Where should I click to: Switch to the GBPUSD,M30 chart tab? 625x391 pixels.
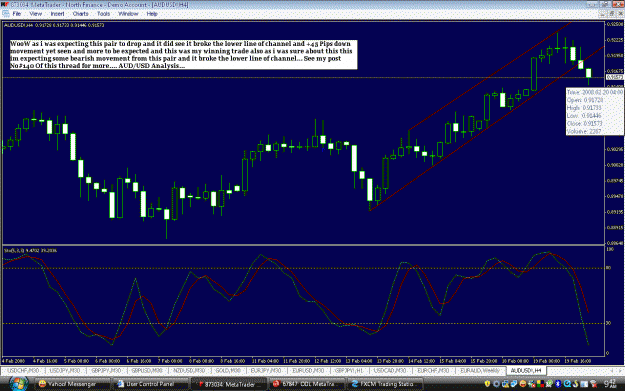click(147, 371)
